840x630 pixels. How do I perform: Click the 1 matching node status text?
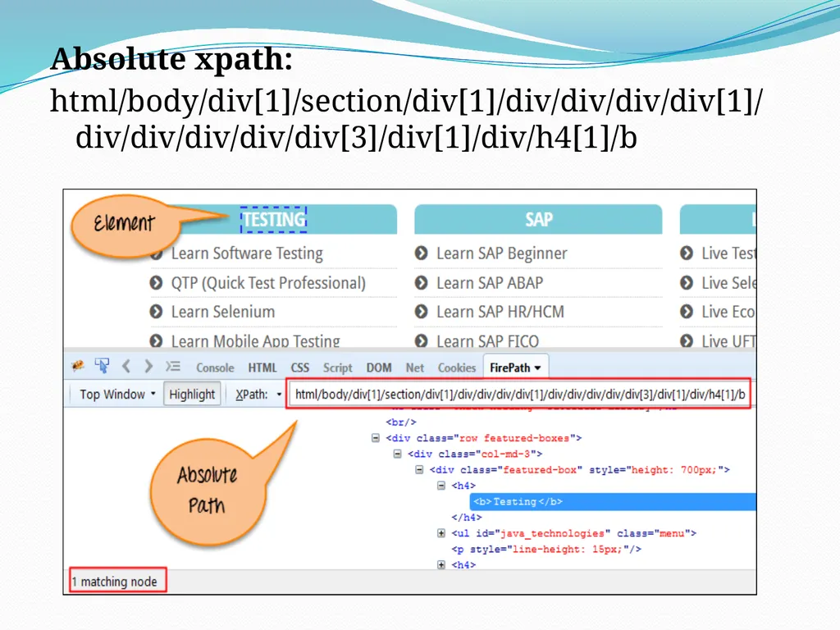pyautogui.click(x=115, y=582)
